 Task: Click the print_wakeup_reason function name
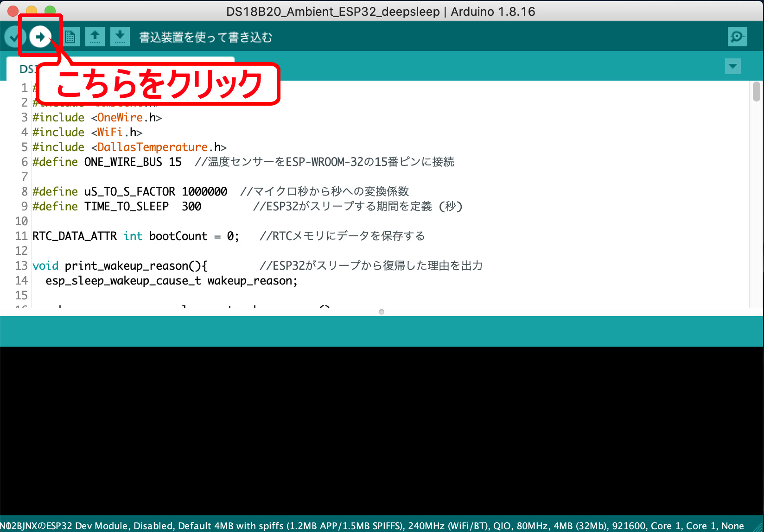(126, 266)
